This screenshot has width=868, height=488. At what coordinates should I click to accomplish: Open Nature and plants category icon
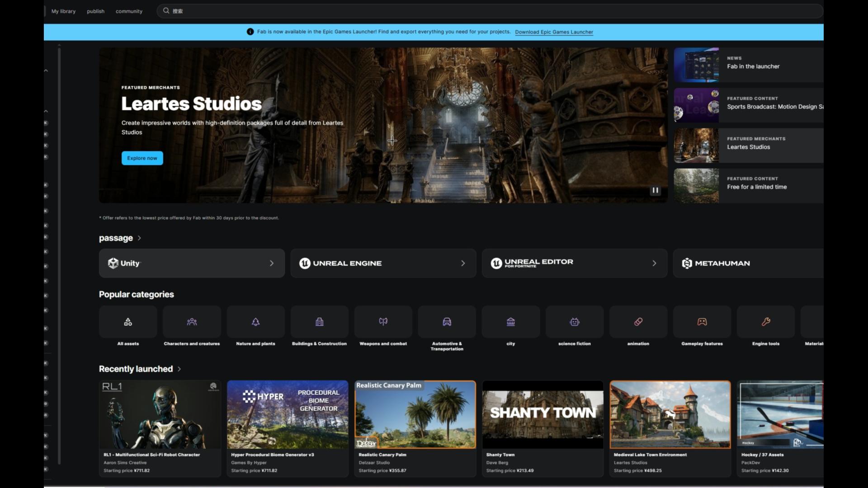coord(255,322)
